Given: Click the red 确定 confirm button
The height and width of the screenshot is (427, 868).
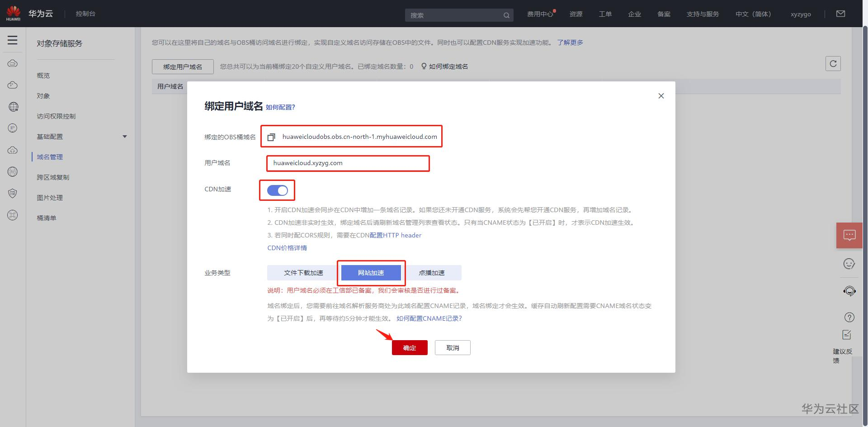Looking at the screenshot, I should 410,348.
